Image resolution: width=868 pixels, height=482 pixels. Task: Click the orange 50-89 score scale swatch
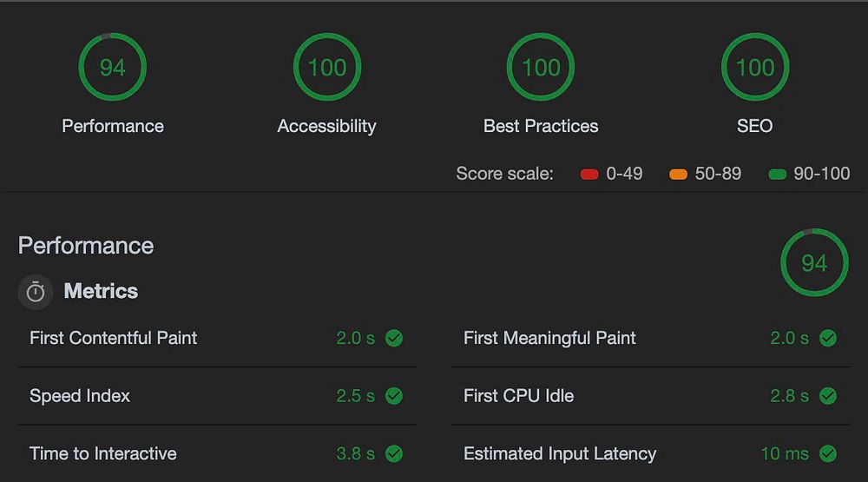pyautogui.click(x=678, y=175)
